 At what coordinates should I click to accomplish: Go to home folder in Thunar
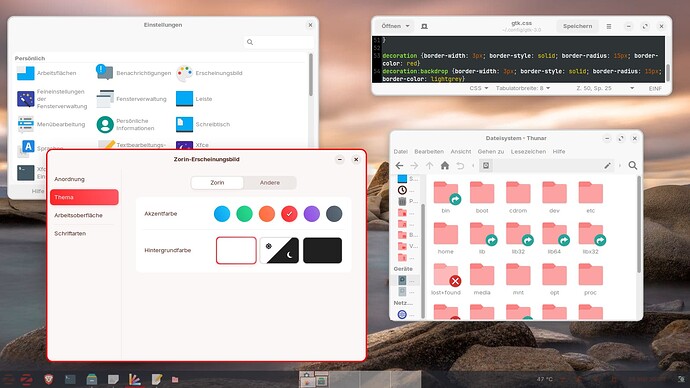pos(445,165)
